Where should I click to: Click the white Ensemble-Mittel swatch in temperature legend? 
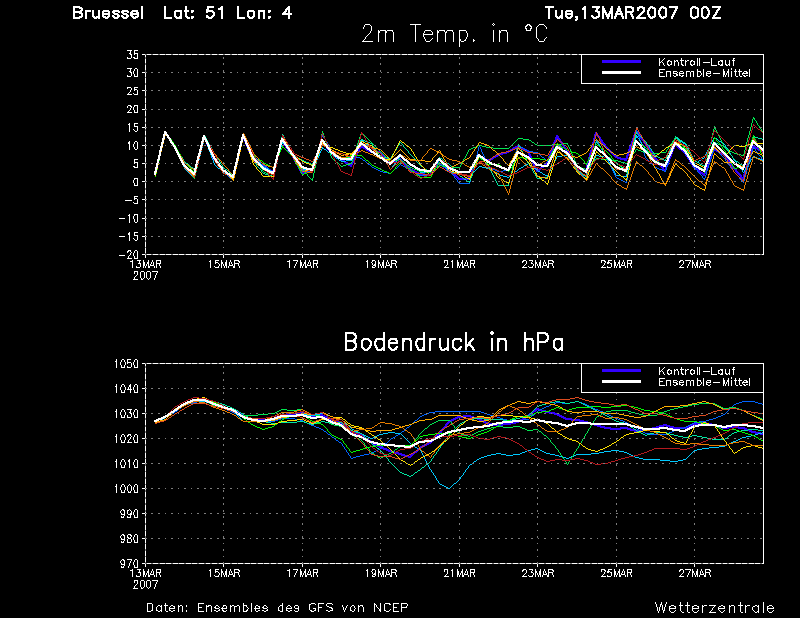point(621,73)
